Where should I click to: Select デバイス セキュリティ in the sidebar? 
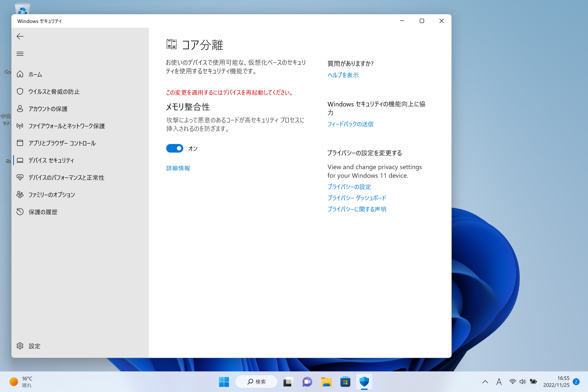51,160
